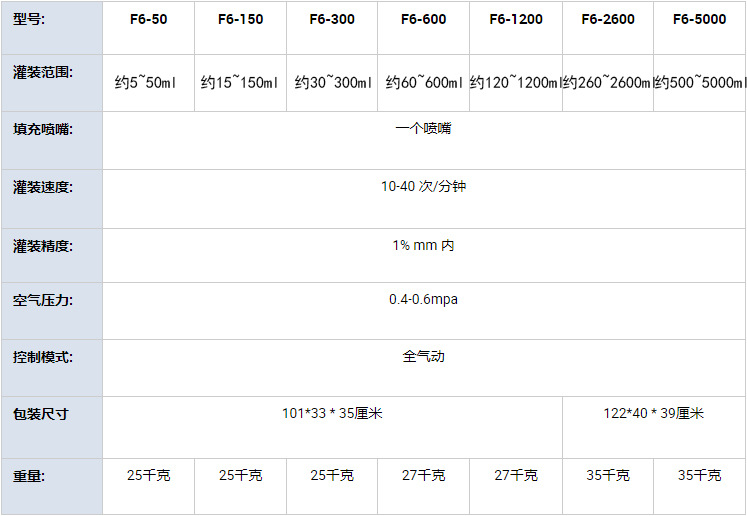Click the F6-5000 model header

(x=699, y=19)
